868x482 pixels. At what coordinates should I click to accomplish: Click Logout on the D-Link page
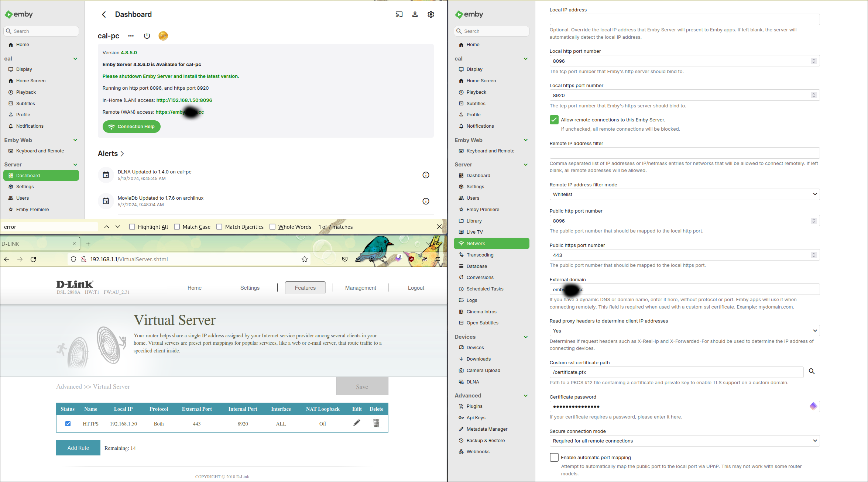[416, 288]
